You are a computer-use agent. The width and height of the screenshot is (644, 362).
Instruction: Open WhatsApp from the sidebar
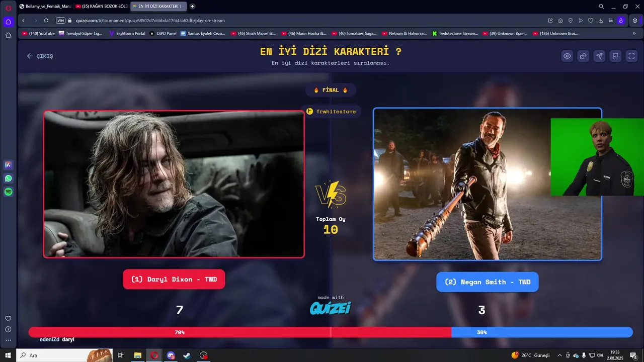(x=8, y=178)
